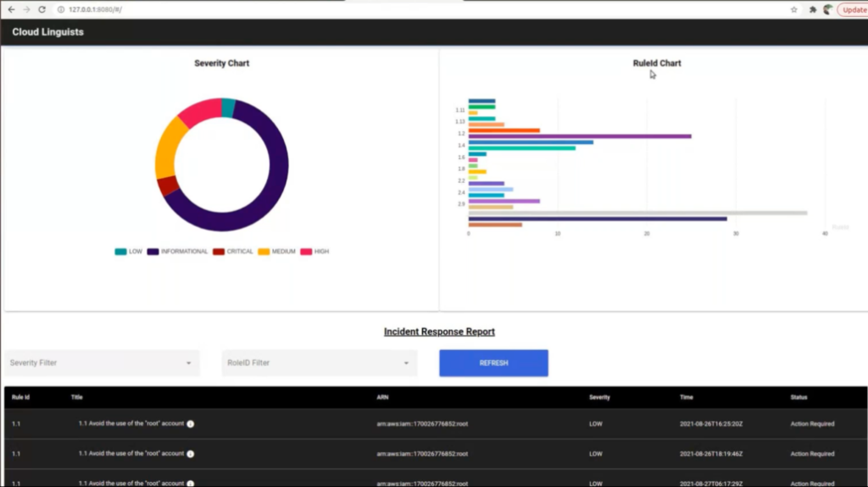Bookmark this page with the star icon
The height and width of the screenshot is (487, 868).
pyautogui.click(x=793, y=9)
